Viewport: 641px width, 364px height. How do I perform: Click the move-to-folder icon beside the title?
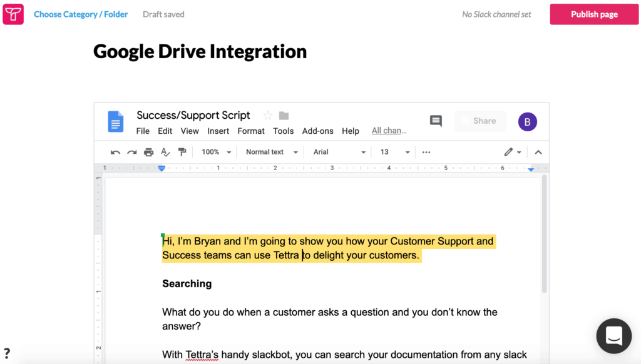pyautogui.click(x=284, y=116)
